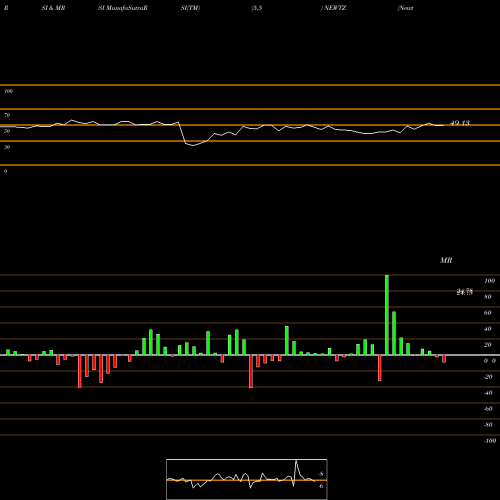Click the 'NEWTZ' ticker label

pyautogui.click(x=334, y=8)
